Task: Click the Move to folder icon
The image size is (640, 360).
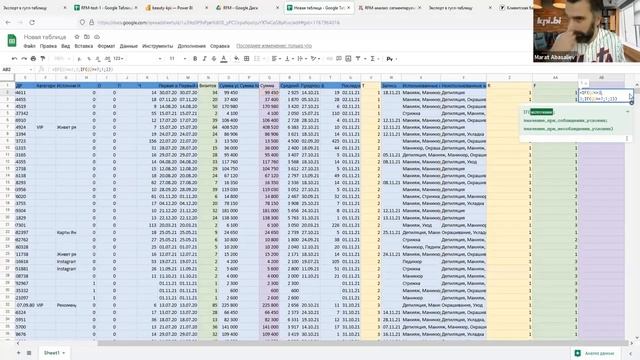Action: (x=87, y=37)
